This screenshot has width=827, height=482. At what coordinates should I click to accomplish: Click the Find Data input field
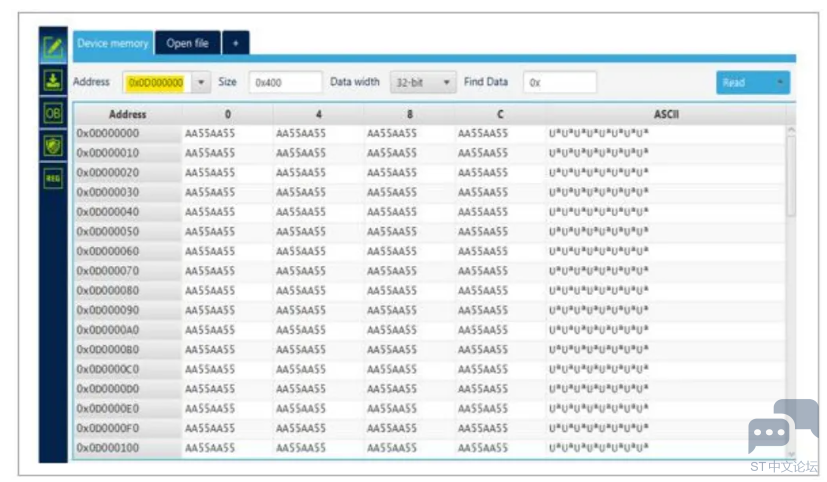(x=560, y=83)
